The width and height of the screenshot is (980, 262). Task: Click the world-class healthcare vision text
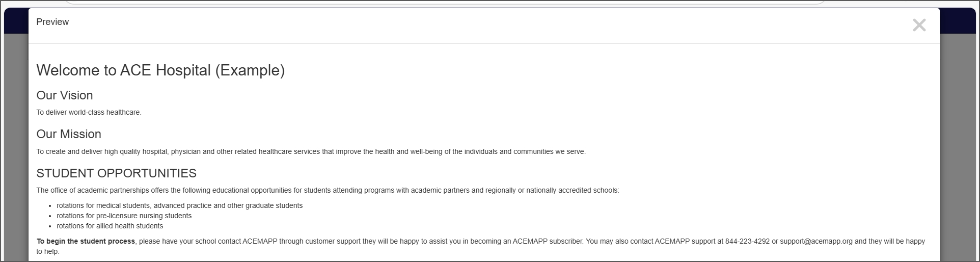point(89,112)
